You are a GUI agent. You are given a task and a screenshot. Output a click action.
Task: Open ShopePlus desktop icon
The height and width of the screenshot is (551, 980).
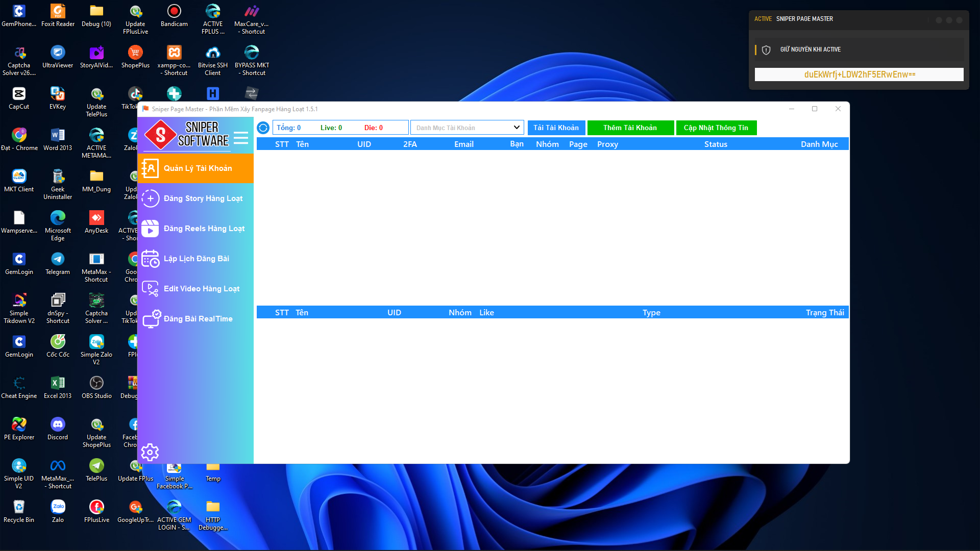135,58
